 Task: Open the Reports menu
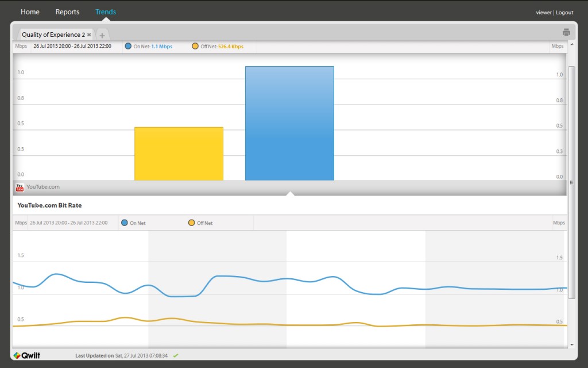(x=68, y=11)
